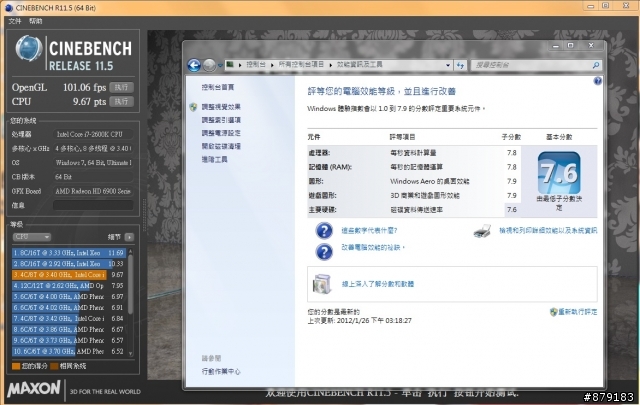Click GFX Board field AMD Radeon HD 6900
The height and width of the screenshot is (405, 640).
click(93, 191)
